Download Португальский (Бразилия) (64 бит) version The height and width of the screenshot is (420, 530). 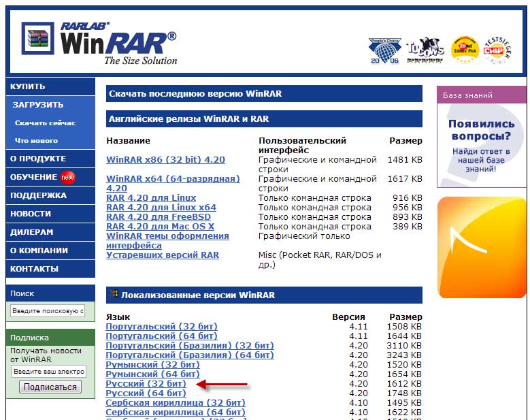click(190, 355)
